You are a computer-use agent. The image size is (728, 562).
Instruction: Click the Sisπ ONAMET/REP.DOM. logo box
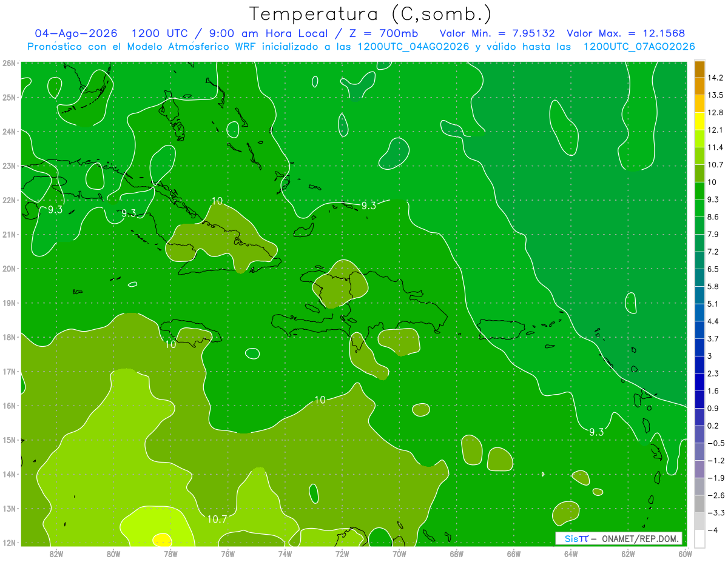(618, 538)
